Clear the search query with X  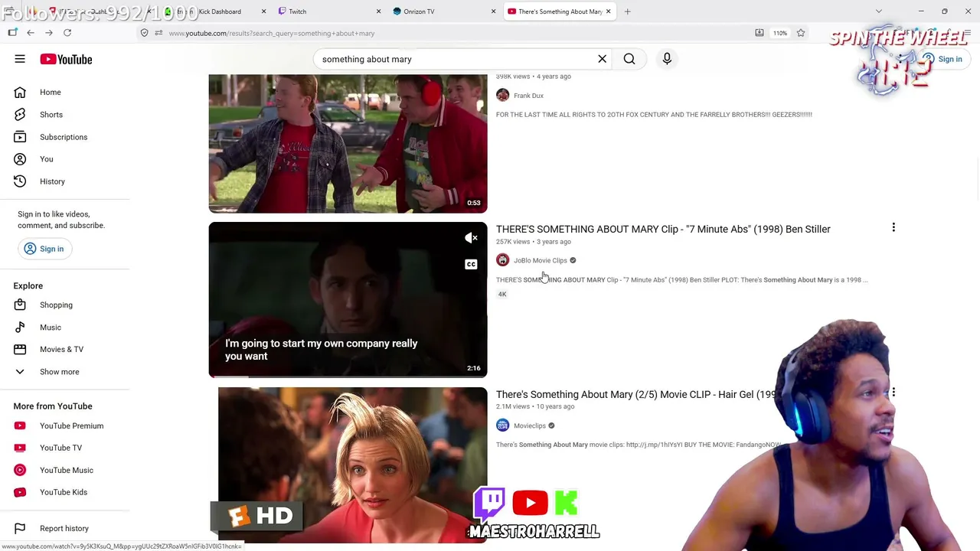click(602, 59)
